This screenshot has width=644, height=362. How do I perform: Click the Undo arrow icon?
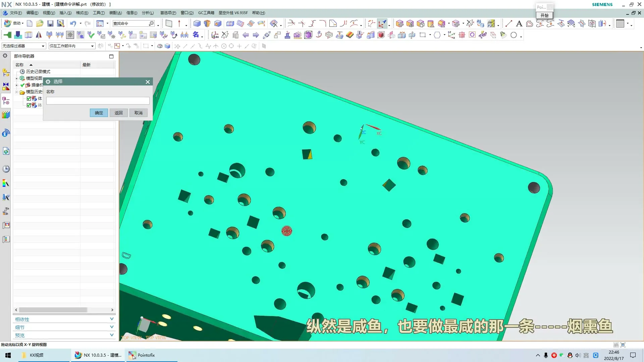click(x=73, y=23)
